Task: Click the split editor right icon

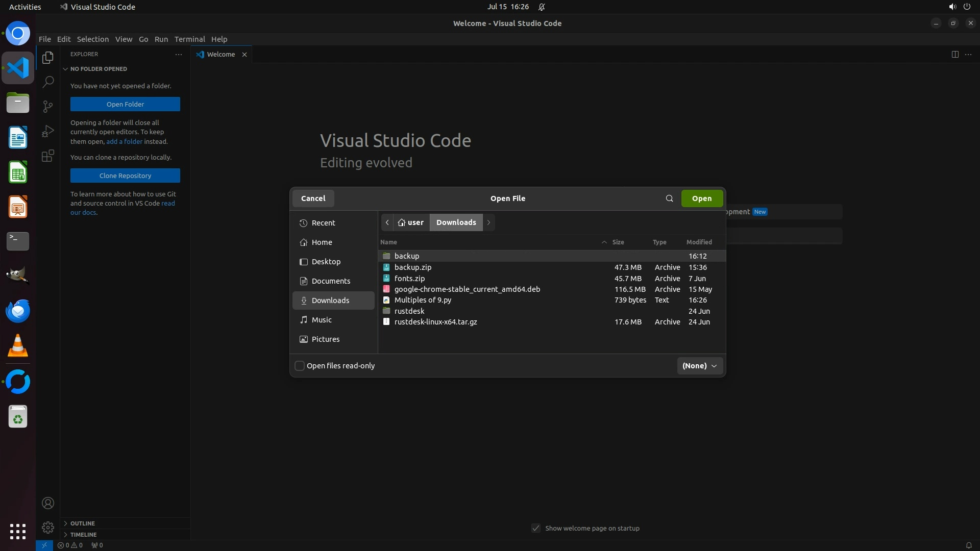Action: pos(955,55)
